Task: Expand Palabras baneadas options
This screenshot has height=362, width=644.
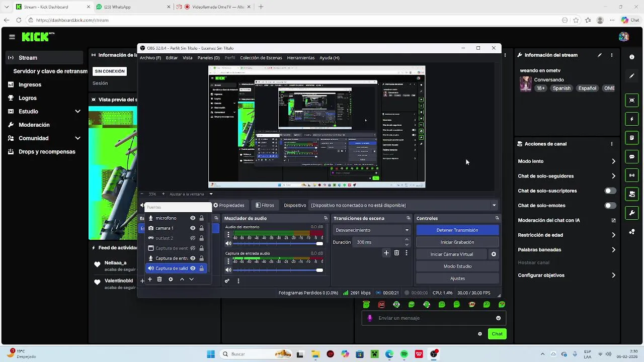Action: [613, 249]
